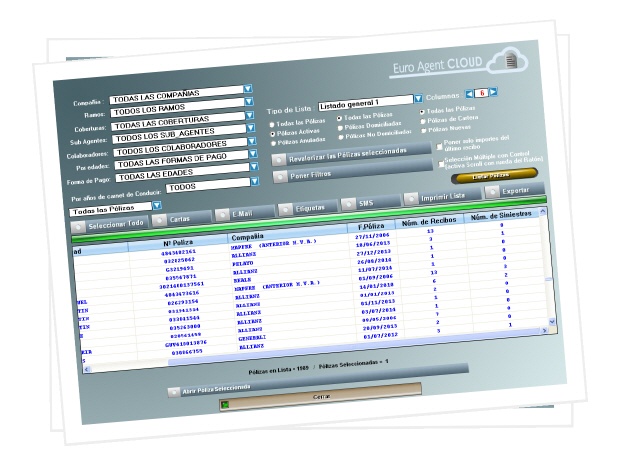
Task: Click the PELAYO company cell
Action: coord(243,263)
